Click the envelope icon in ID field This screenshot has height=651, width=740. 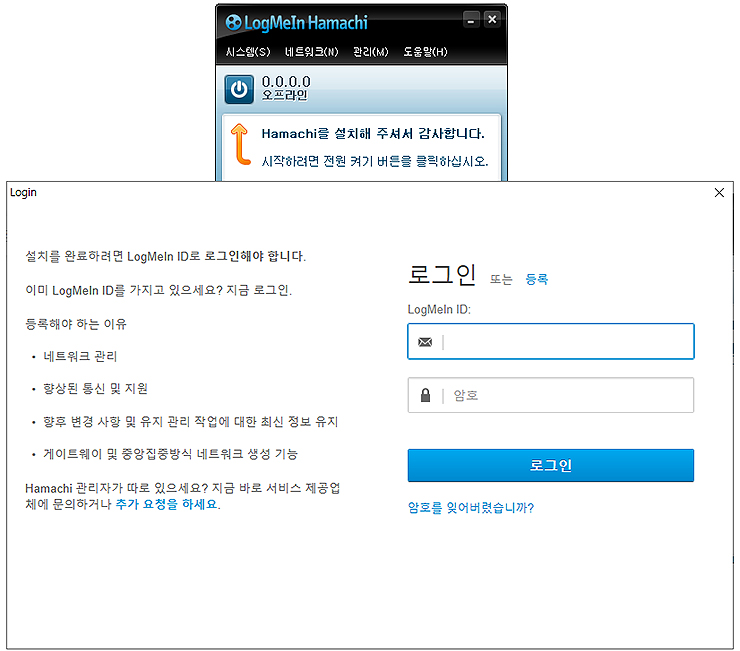(x=425, y=342)
